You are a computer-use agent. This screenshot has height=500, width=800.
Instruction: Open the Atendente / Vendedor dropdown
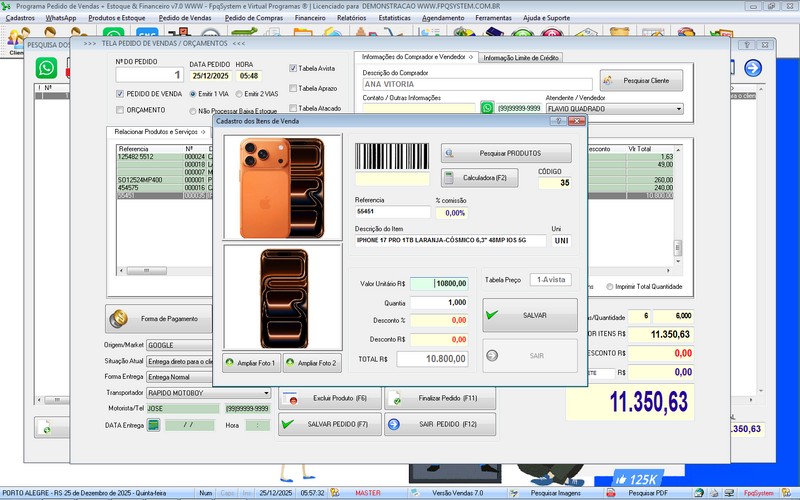point(679,109)
